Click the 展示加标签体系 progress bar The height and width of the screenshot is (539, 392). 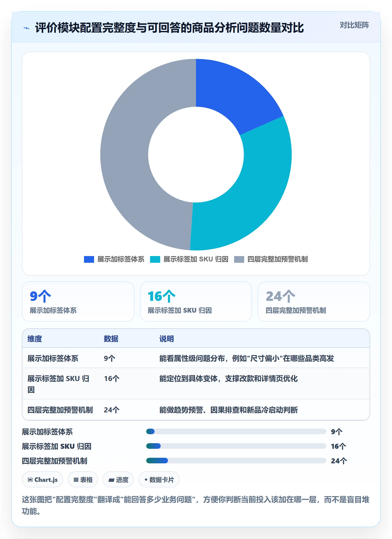(x=236, y=431)
